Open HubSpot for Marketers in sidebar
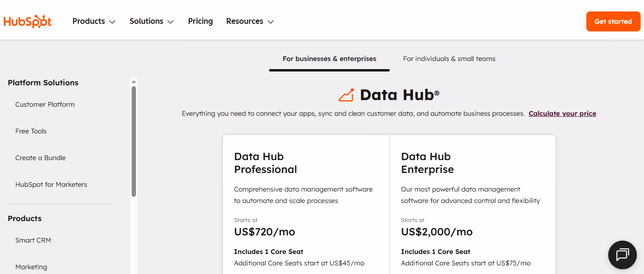The width and height of the screenshot is (644, 274). pyautogui.click(x=51, y=184)
